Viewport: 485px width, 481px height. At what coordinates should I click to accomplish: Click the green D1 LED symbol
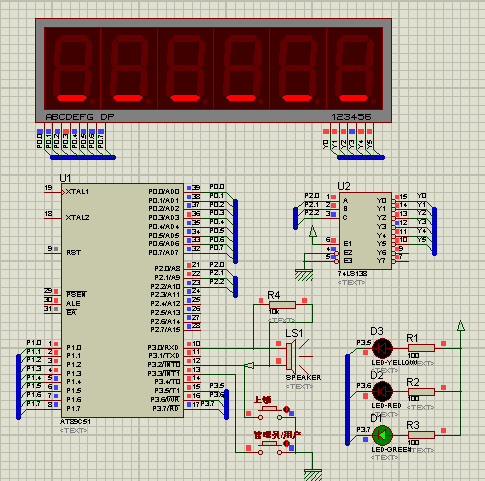pos(382,435)
